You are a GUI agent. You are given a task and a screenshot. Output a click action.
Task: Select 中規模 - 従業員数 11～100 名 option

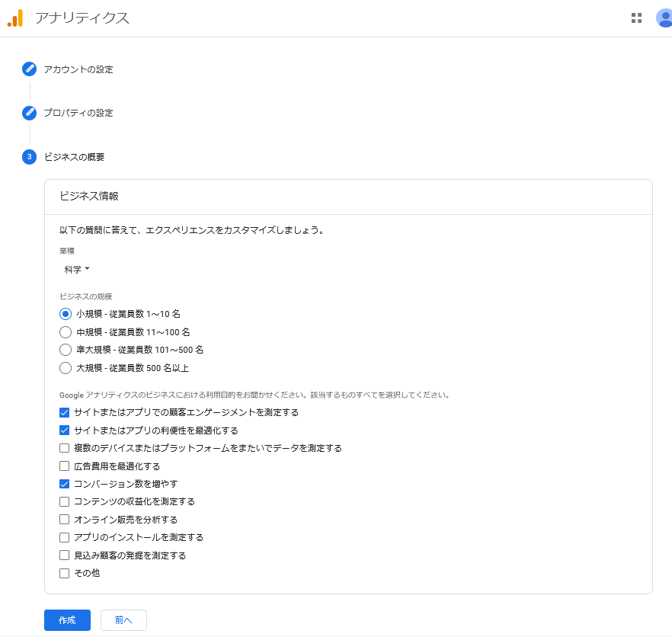(66, 332)
